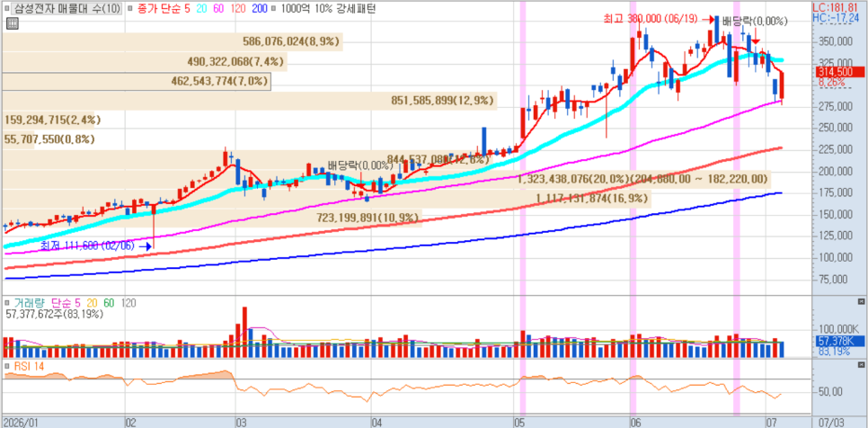Click the red 314,500 current price tag
Screen dimensions: 868x428
(x=838, y=72)
